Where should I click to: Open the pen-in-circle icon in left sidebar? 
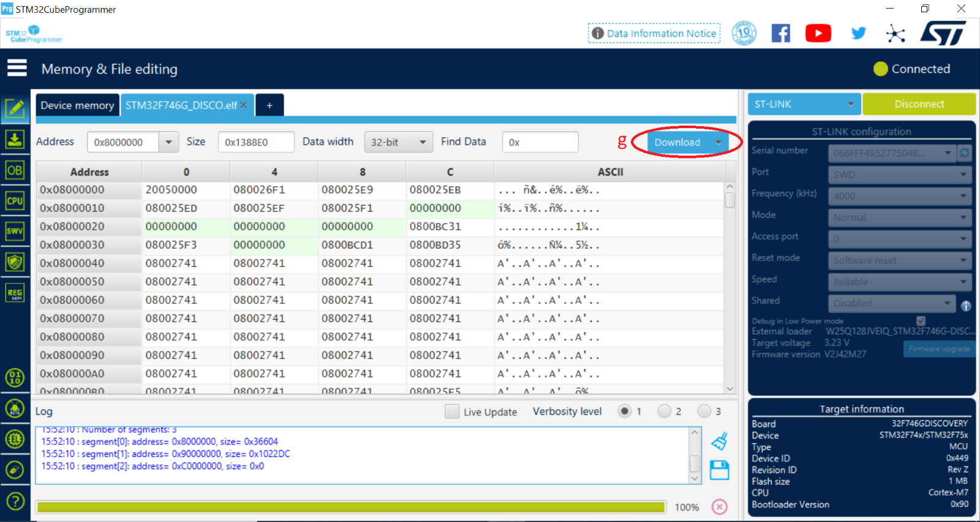tap(15, 470)
